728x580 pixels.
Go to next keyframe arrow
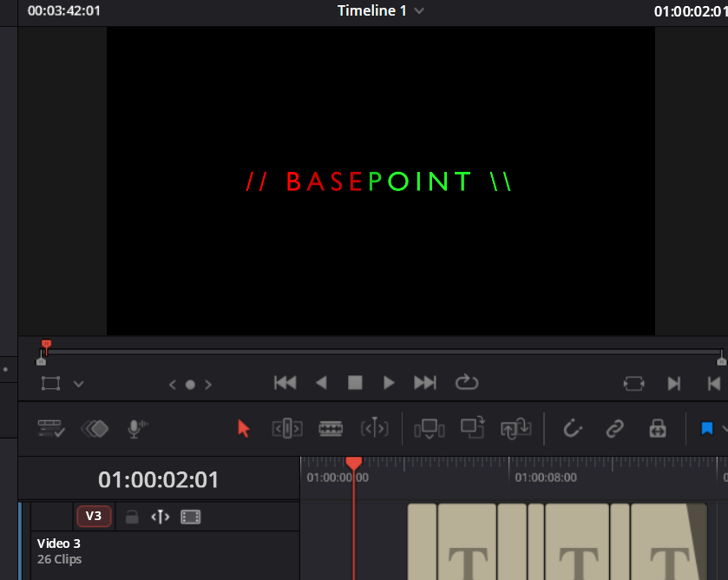208,385
